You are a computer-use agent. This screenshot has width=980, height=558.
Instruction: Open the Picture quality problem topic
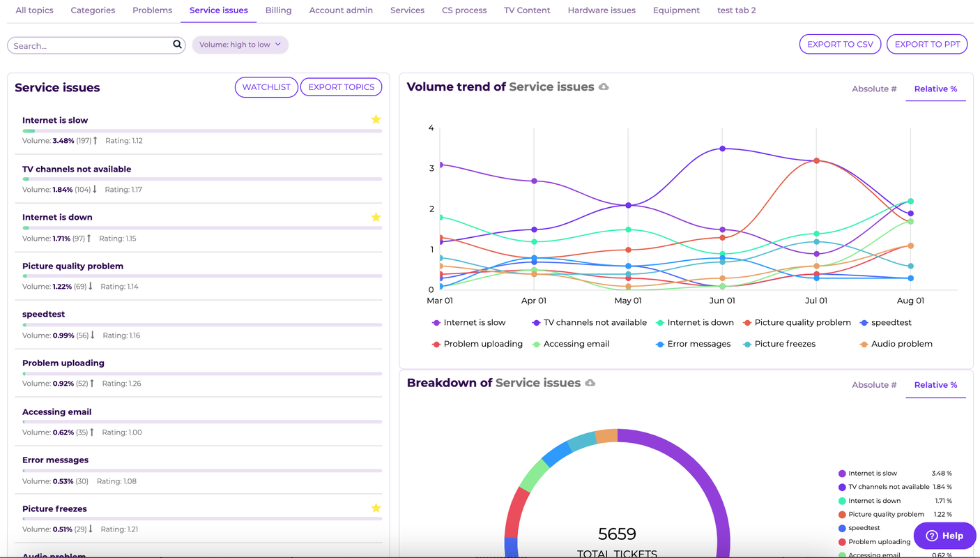(72, 266)
